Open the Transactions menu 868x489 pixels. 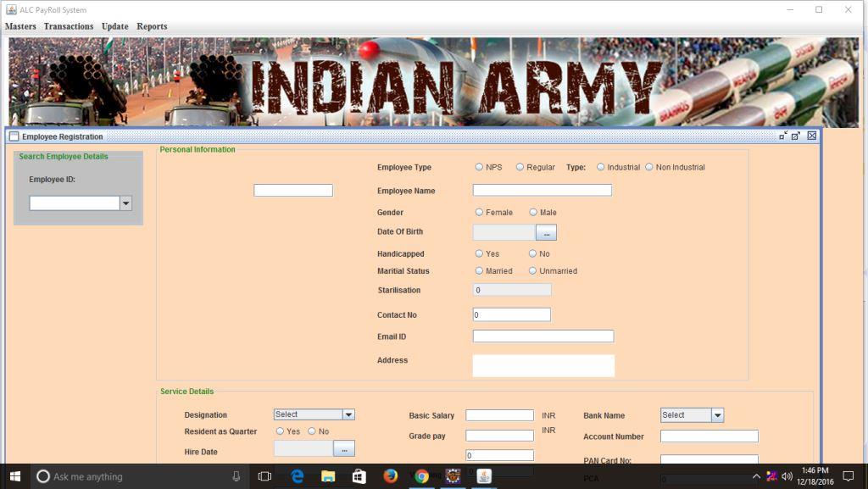69,26
